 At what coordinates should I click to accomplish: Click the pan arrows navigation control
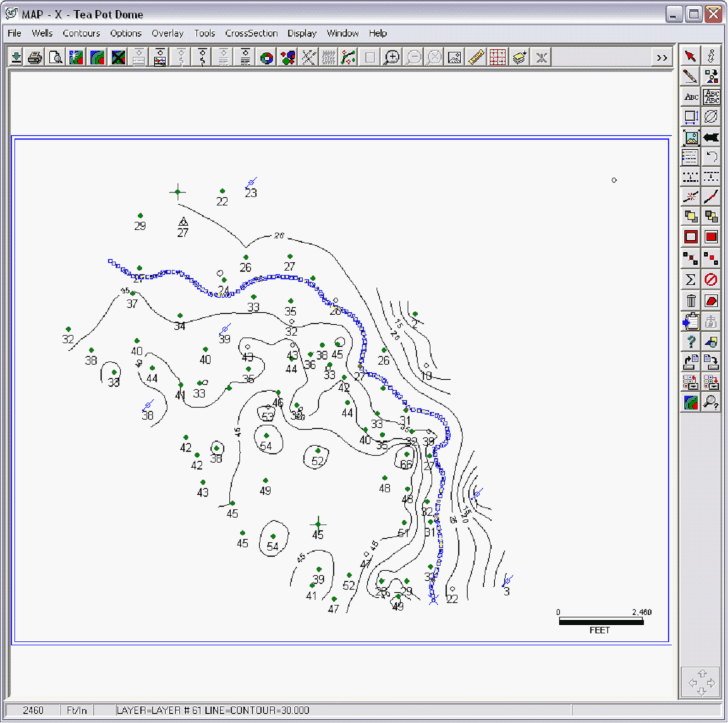click(701, 683)
